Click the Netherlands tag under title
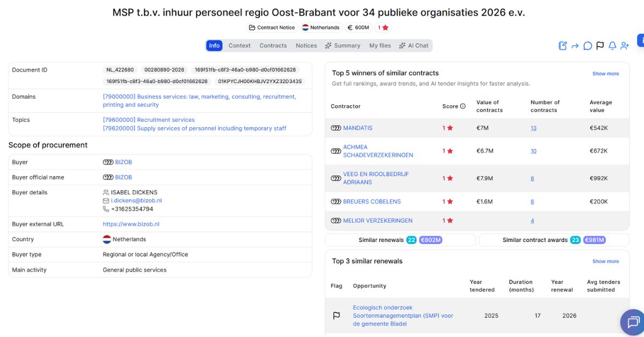644x337 pixels. click(x=321, y=27)
